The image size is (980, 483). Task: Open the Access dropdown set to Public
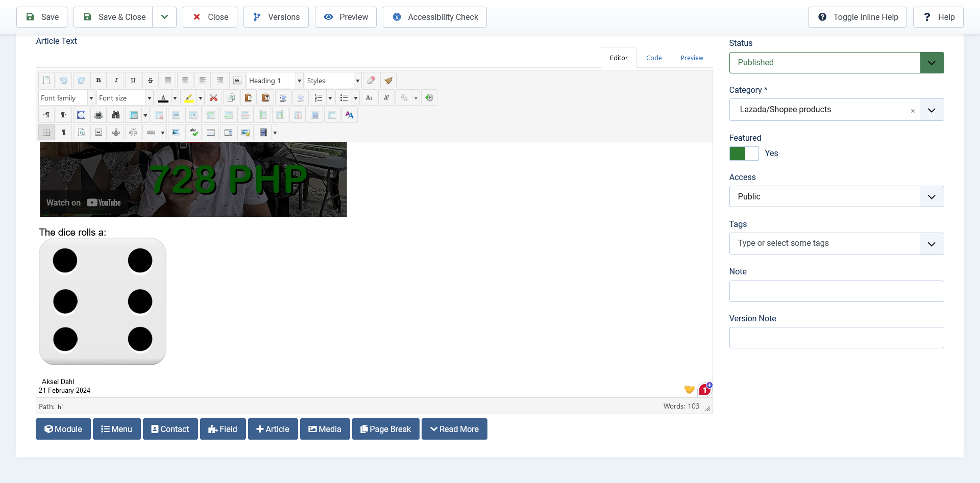(837, 196)
